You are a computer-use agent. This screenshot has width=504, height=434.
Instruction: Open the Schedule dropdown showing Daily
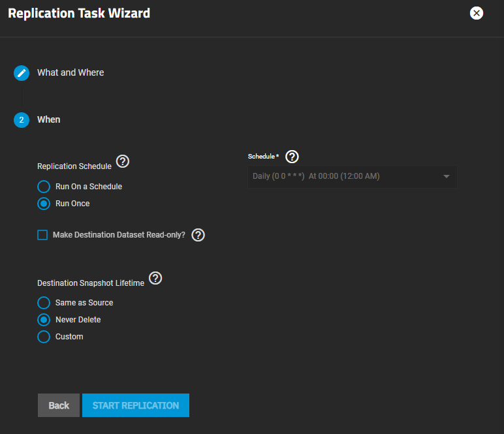353,176
